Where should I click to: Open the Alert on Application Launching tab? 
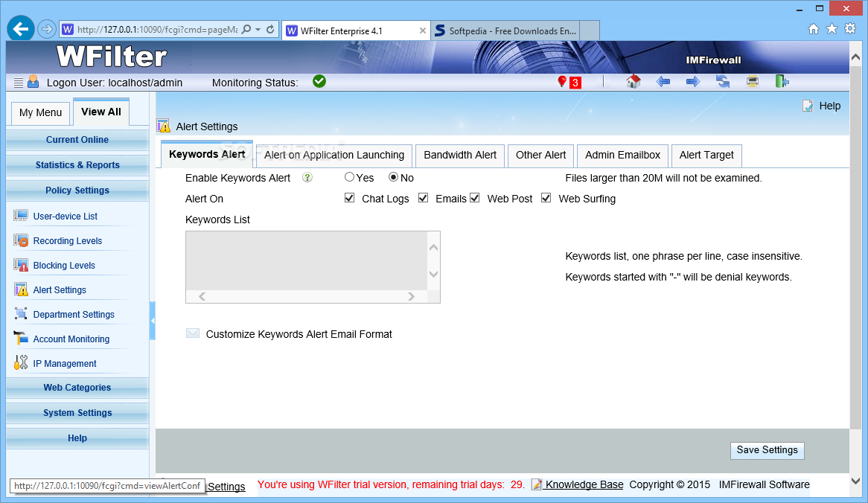pyautogui.click(x=334, y=156)
